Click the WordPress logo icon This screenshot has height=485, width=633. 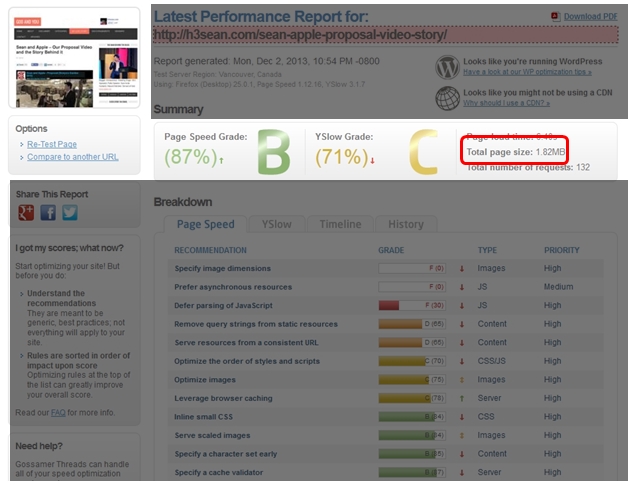(447, 67)
